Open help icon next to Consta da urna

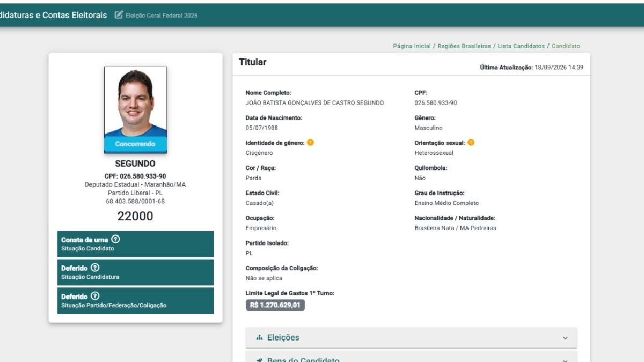[115, 240]
